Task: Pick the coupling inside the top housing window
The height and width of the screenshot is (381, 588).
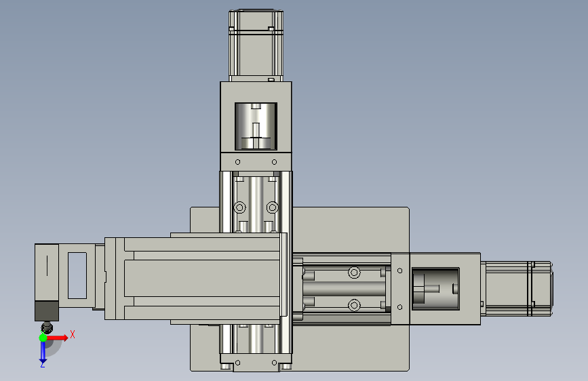Action: (x=256, y=126)
